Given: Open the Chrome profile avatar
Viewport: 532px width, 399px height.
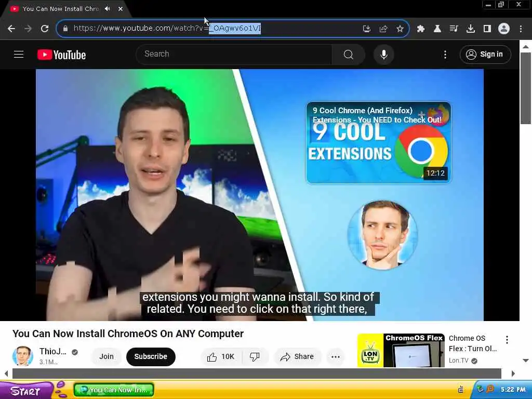Looking at the screenshot, I should click(504, 29).
